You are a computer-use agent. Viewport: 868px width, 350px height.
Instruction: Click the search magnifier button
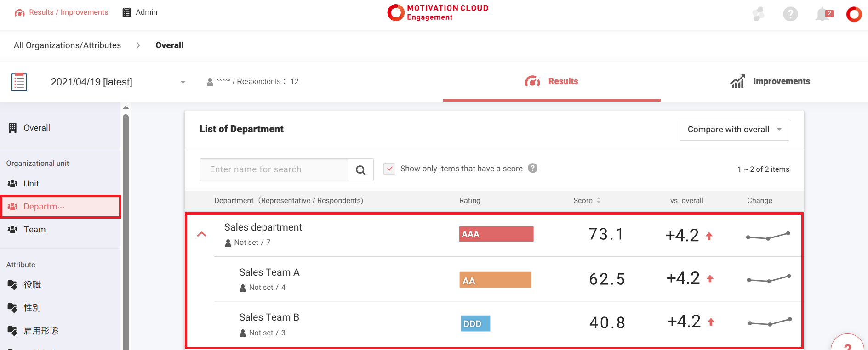[361, 170]
